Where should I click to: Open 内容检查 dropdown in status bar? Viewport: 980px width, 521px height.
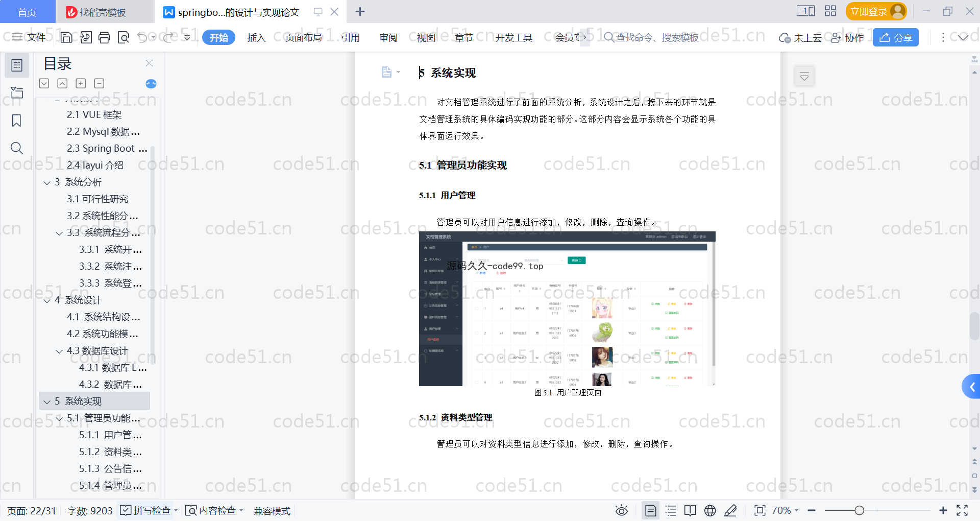click(214, 510)
